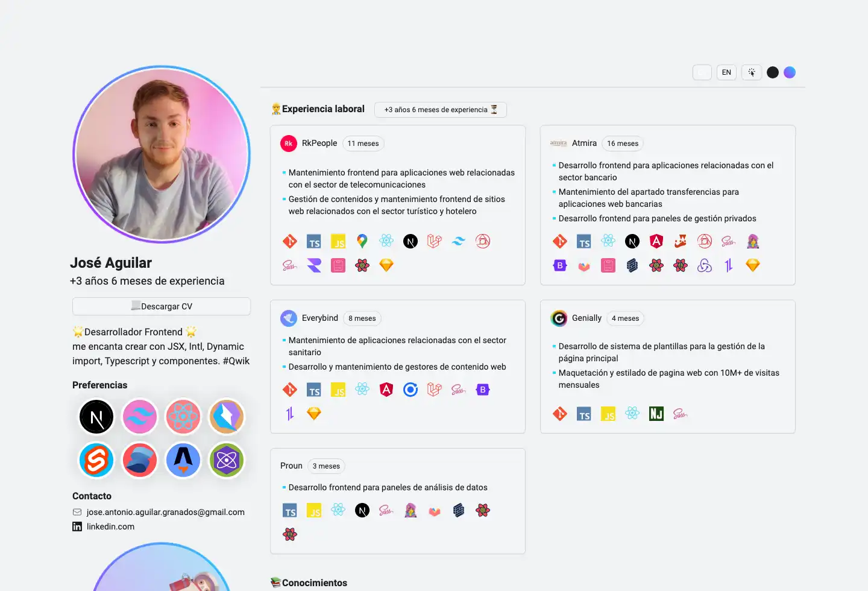The image size is (868, 591).
Task: Toggle the EN language switch
Action: (x=726, y=72)
